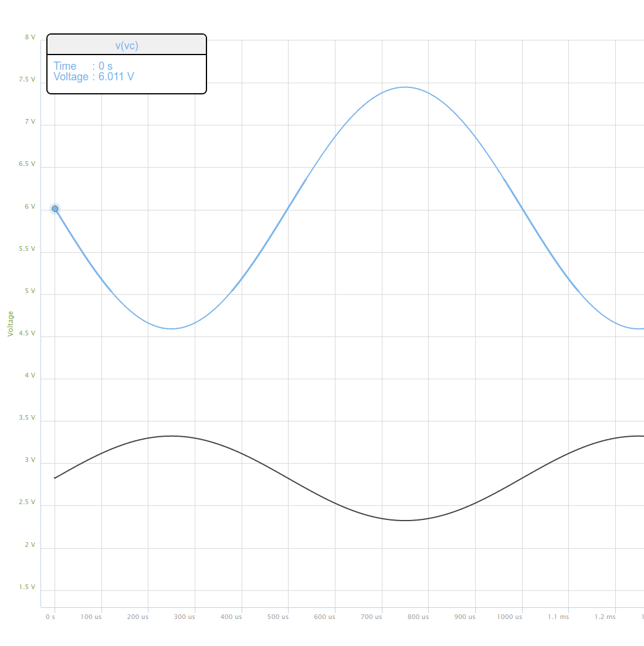Select the 1000 us x-axis tick label
644x646 pixels.
[x=510, y=617]
